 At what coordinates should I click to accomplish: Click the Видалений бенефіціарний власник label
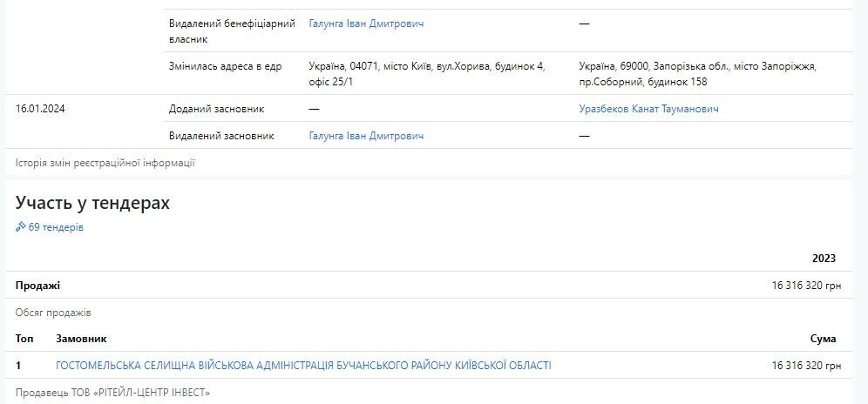pos(232,31)
